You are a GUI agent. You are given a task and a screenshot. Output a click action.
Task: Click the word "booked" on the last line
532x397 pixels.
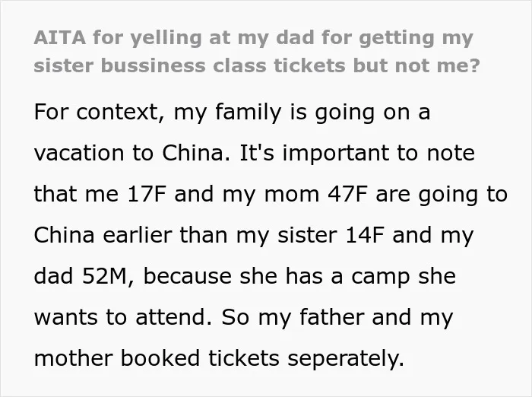pyautogui.click(x=160, y=358)
